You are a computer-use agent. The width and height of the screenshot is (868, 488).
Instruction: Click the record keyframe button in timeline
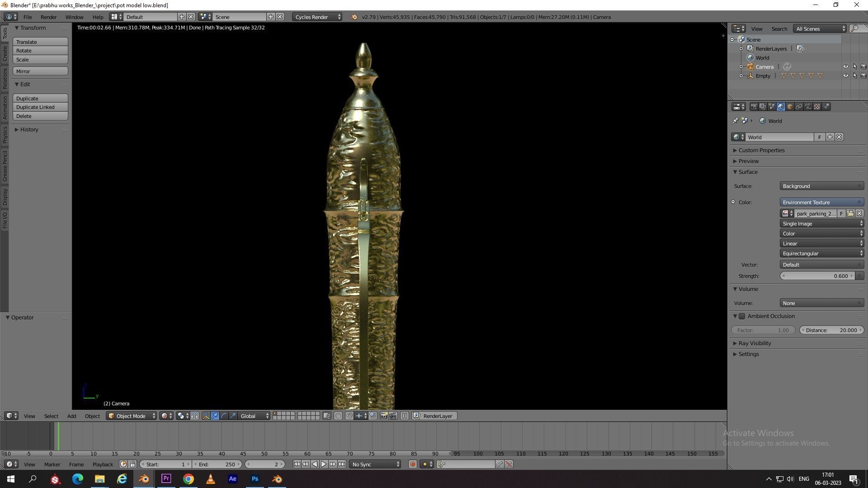coord(412,465)
